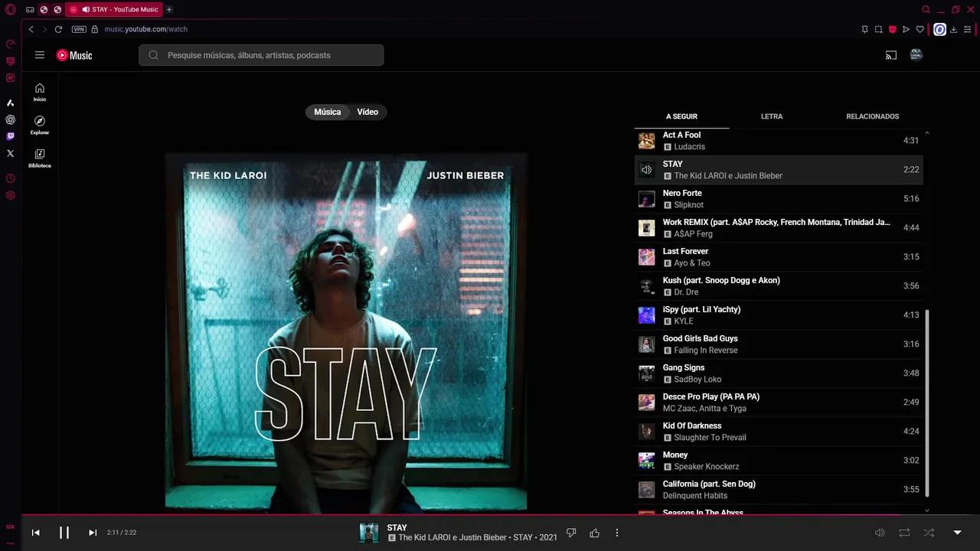The image size is (980, 551).
Task: Mute the player volume
Action: click(880, 533)
